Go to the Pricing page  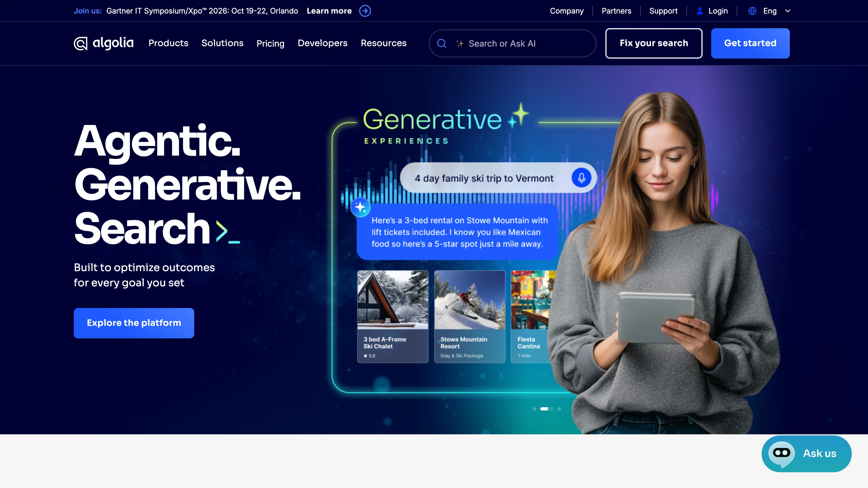click(x=270, y=43)
